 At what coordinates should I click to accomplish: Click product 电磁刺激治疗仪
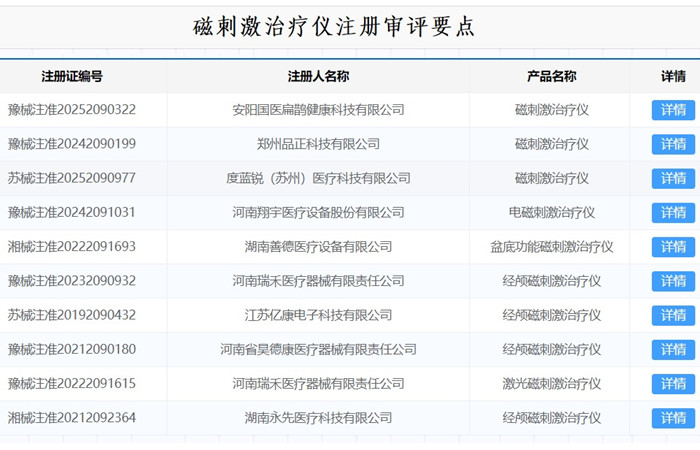tap(552, 212)
